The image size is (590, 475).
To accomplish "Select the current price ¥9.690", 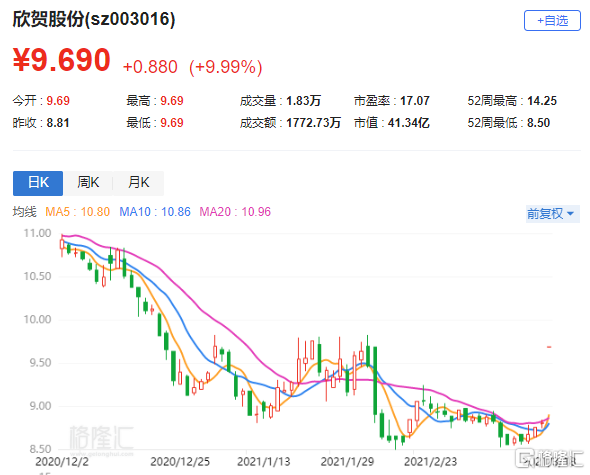I will 62,60.
